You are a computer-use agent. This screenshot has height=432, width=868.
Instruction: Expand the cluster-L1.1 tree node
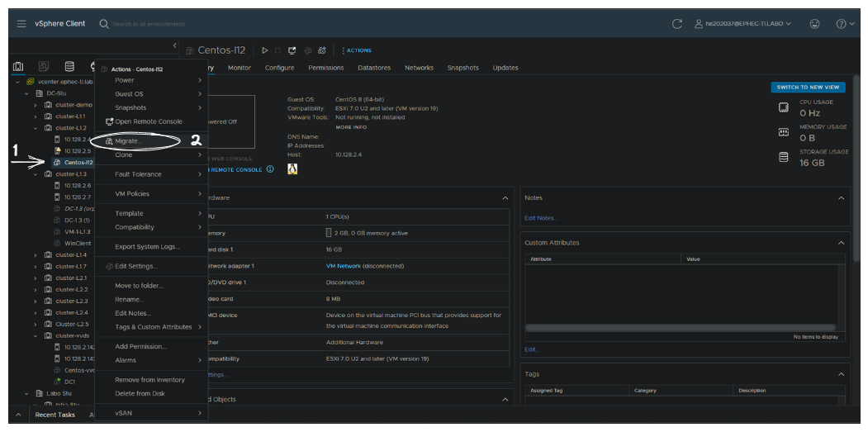tap(36, 116)
